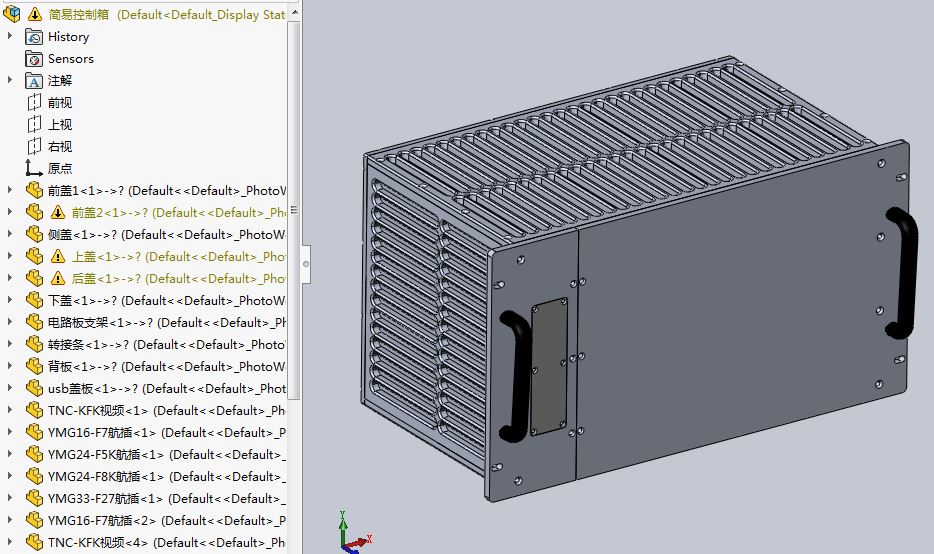Image resolution: width=934 pixels, height=554 pixels.
Task: Select the YMG33-F27航插<1> component name
Action: pyautogui.click(x=105, y=499)
